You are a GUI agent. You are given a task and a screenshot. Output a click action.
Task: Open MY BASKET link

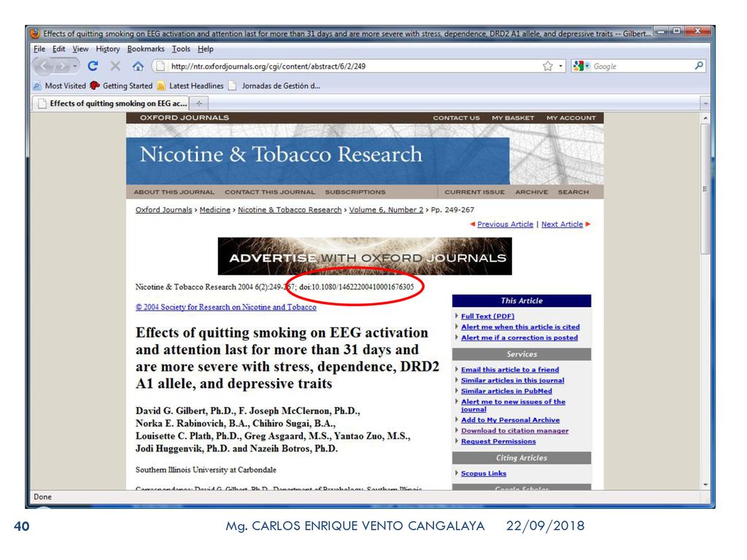[x=513, y=117]
